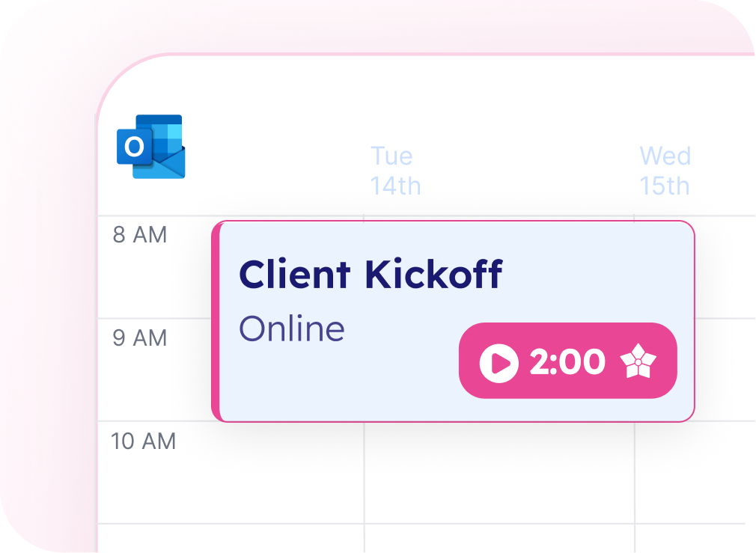Click the pink left edge of event card
756x553 pixels.
(216, 322)
